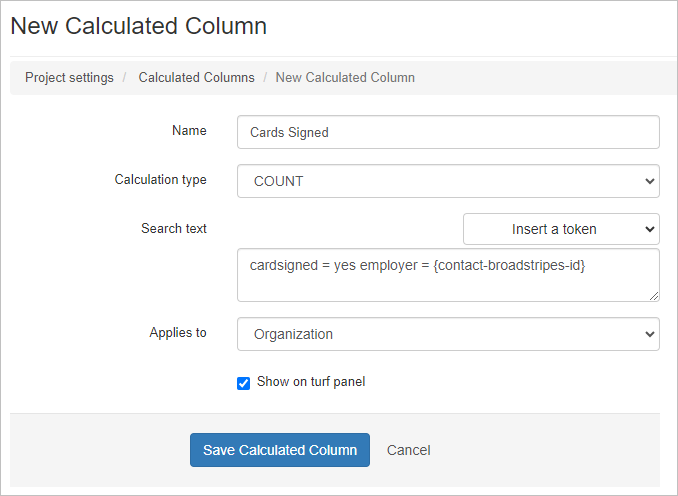Click the Name field label

pyautogui.click(x=189, y=131)
